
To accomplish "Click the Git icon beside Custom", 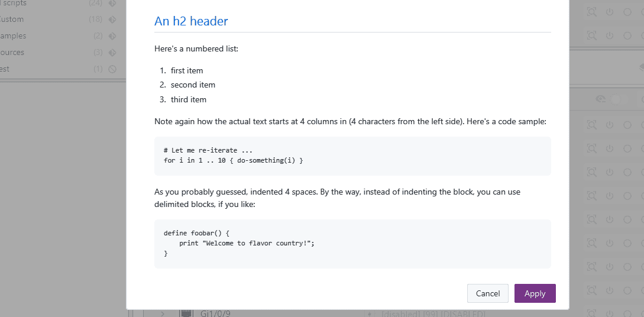I will pos(112,20).
